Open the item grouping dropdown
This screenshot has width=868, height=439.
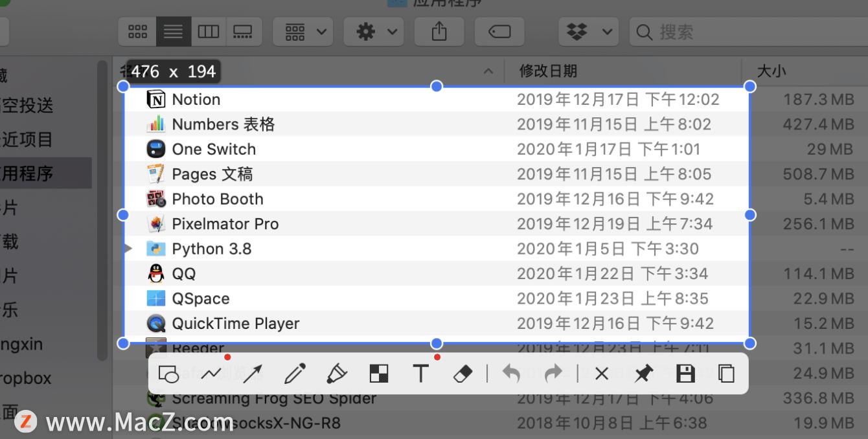(x=303, y=30)
